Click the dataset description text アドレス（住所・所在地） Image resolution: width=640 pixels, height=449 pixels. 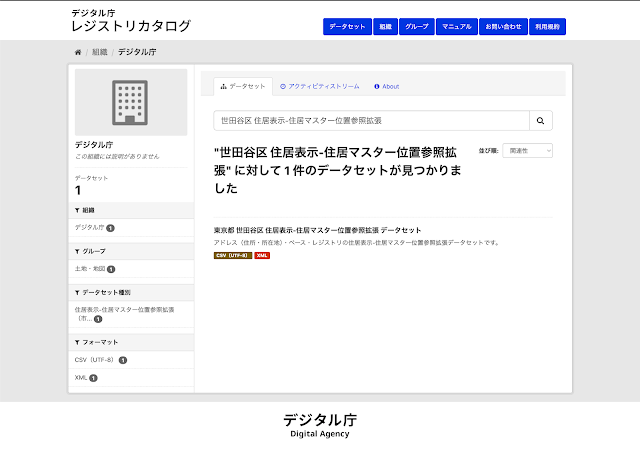(x=356, y=243)
